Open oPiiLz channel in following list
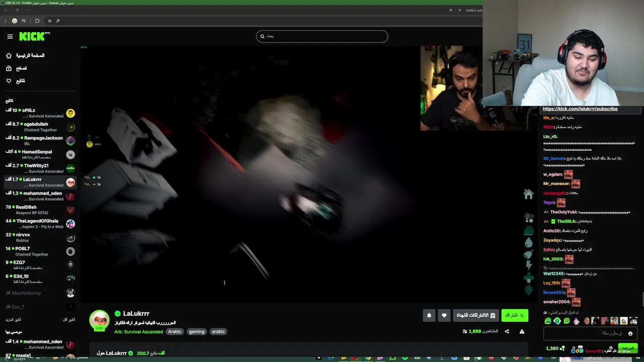The image size is (644, 362). 40,113
